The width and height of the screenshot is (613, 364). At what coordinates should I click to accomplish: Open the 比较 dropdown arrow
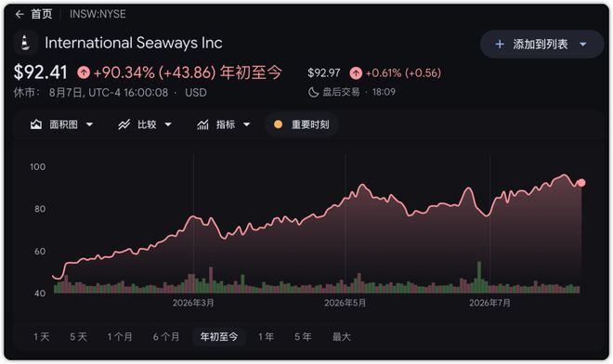click(x=168, y=124)
